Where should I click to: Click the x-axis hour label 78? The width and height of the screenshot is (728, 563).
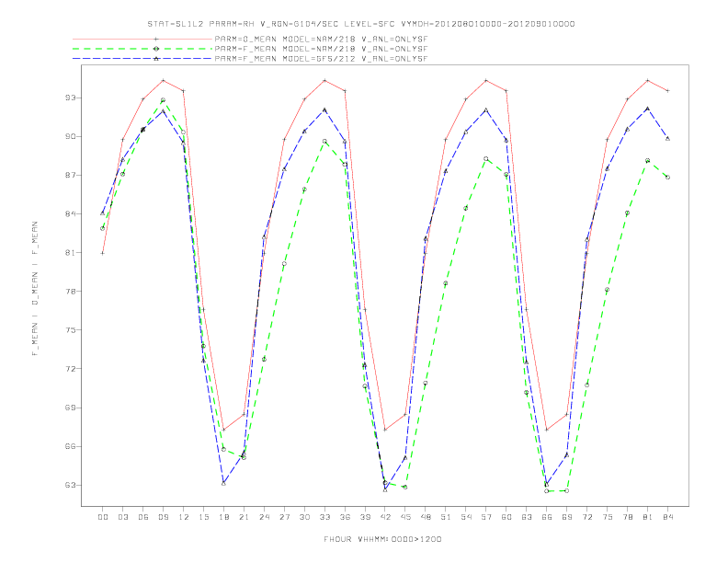point(628,517)
